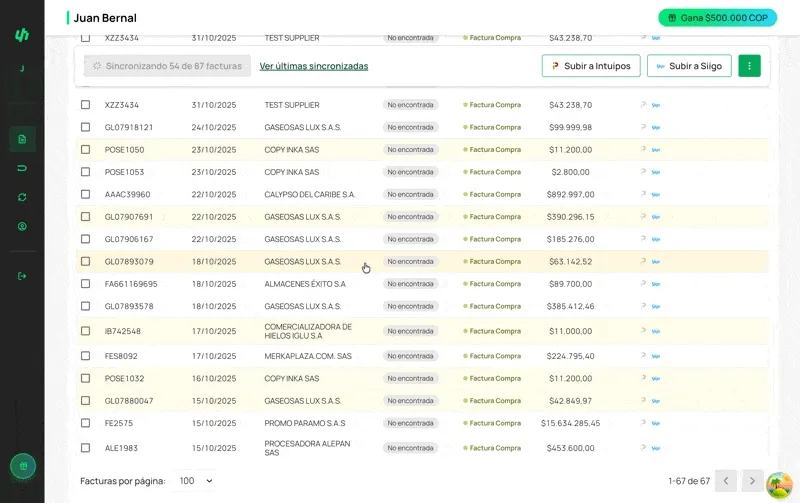
Task: Check the box for invoice AAAC39960
Action: 85,194
